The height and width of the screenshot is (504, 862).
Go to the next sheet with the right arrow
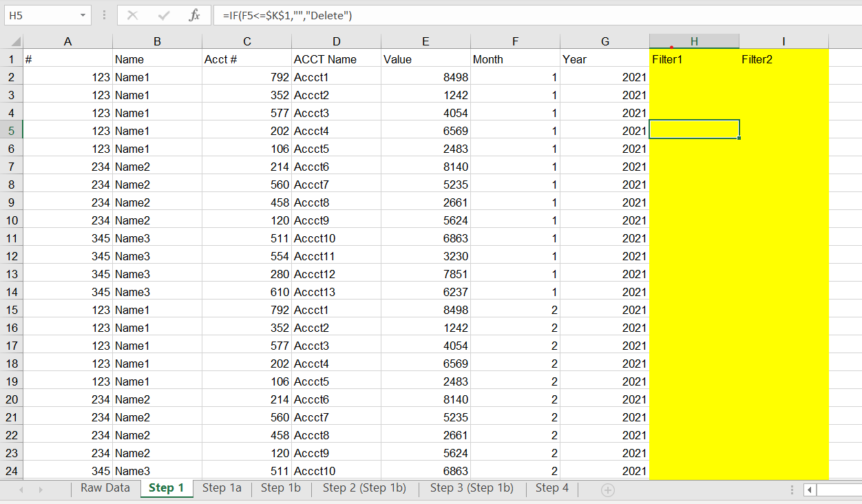click(41, 490)
